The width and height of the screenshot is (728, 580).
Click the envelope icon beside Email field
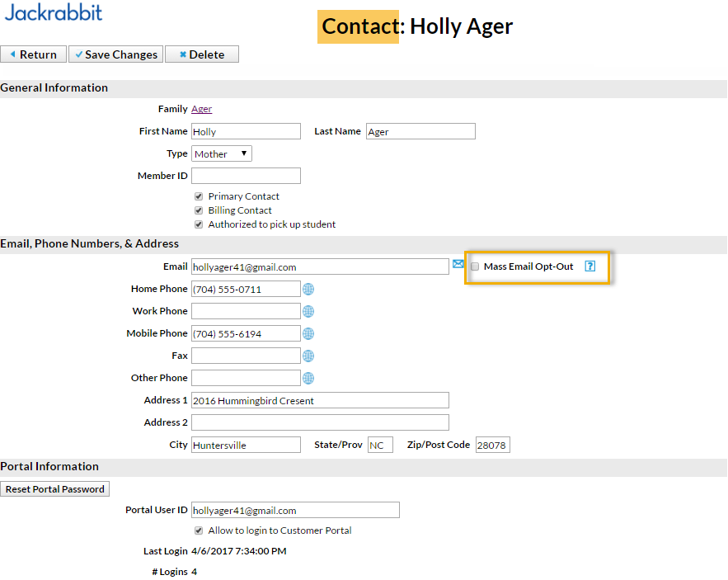458,265
